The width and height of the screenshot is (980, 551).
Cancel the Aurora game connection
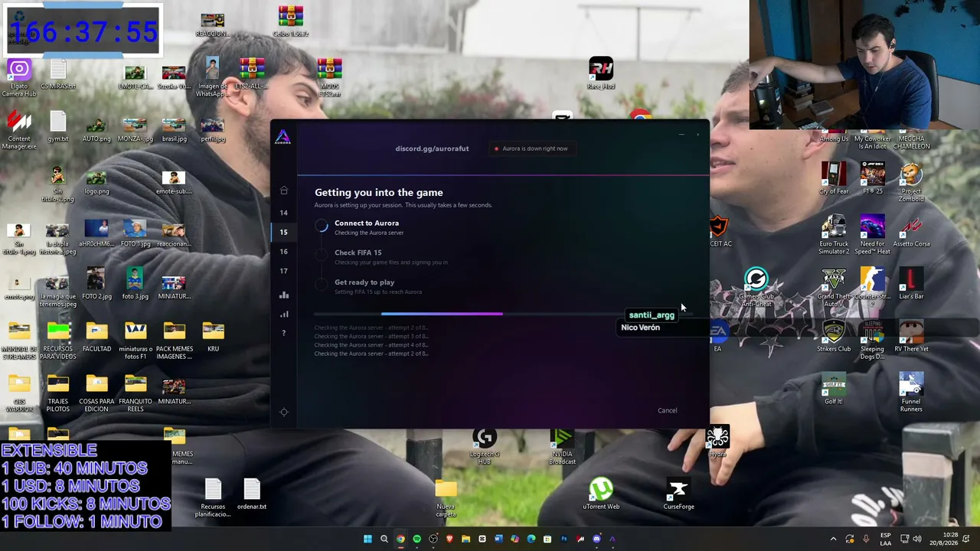pyautogui.click(x=667, y=410)
